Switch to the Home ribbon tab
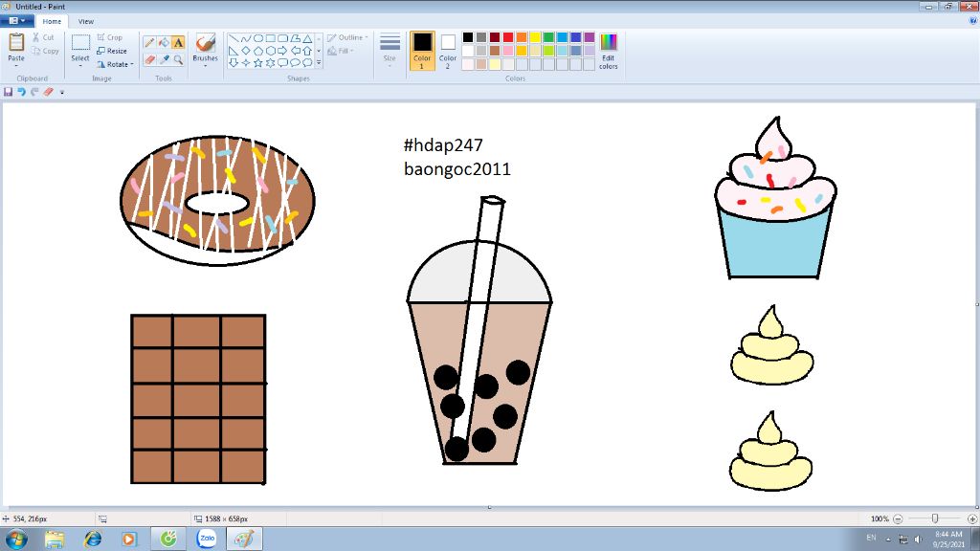 point(52,21)
